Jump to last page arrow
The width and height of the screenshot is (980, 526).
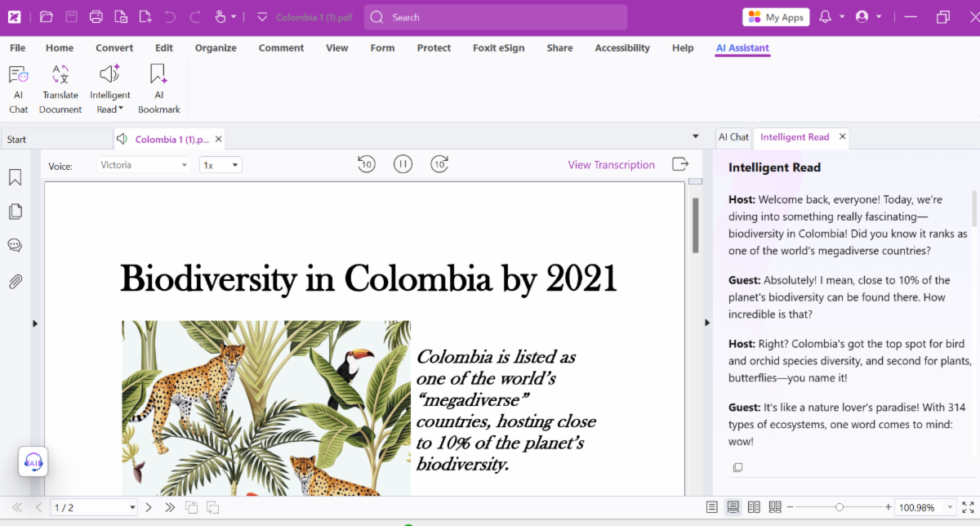(170, 507)
